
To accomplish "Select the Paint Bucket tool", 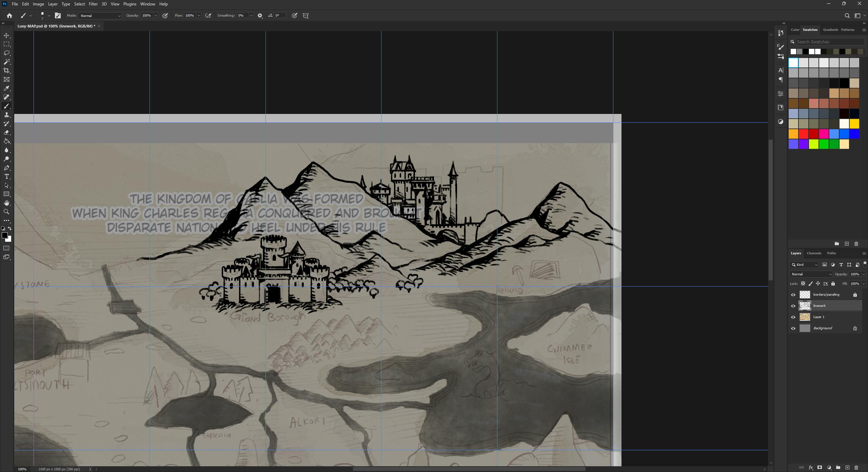I will [6, 141].
